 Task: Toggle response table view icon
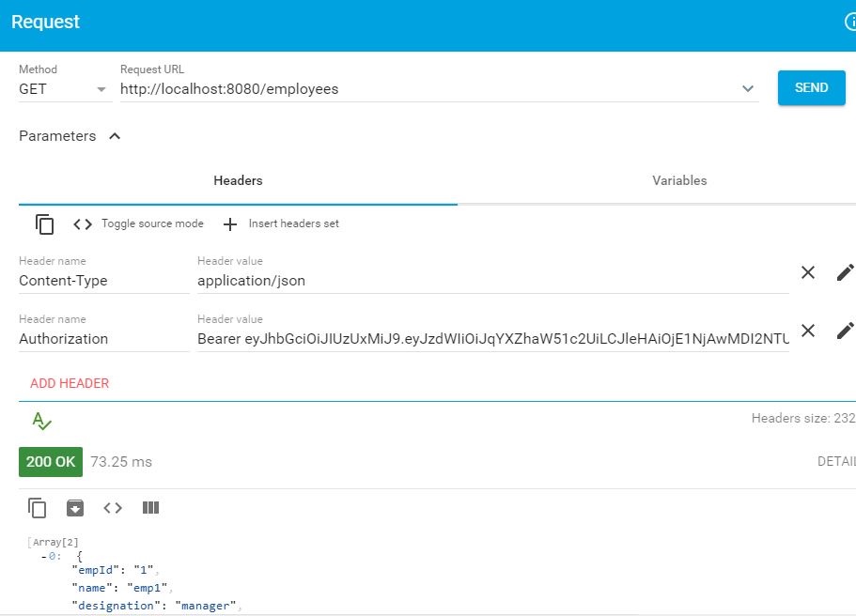click(x=150, y=508)
